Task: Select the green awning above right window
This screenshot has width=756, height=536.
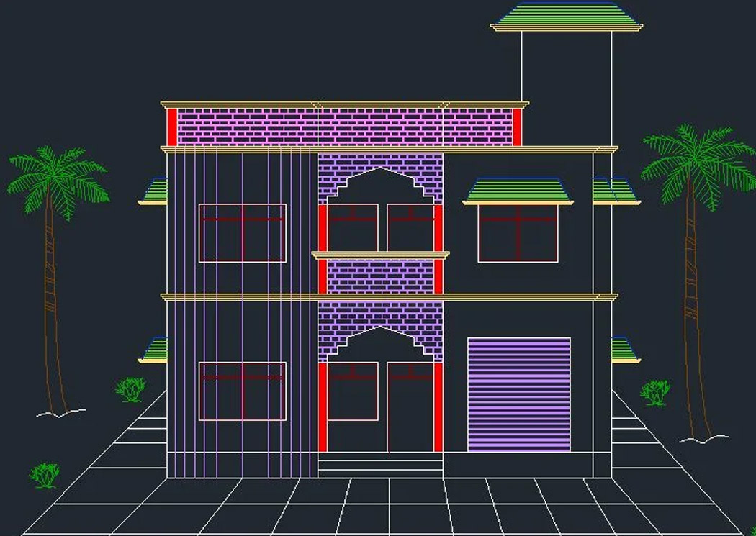Action: point(518,191)
